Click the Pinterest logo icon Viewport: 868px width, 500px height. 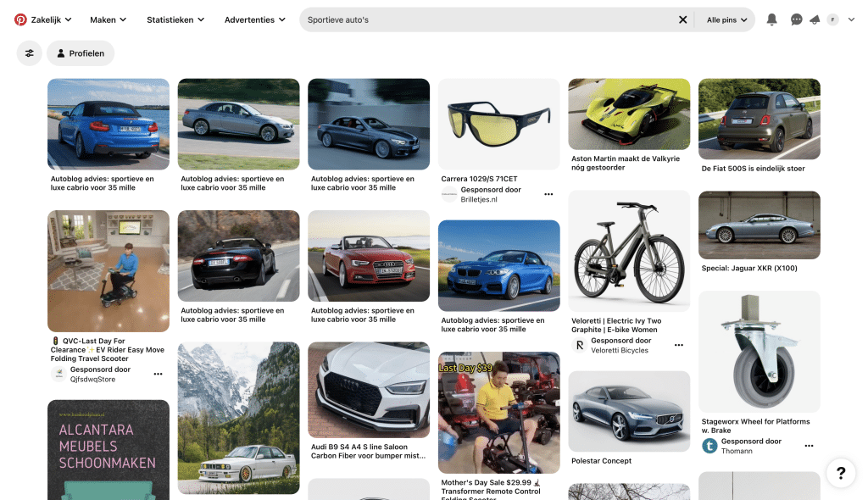pos(20,20)
